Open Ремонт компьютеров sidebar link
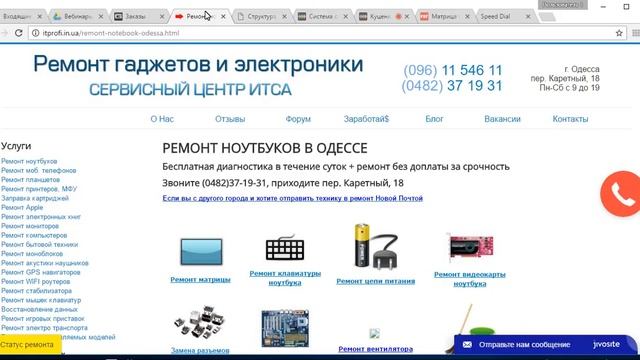 [34, 236]
